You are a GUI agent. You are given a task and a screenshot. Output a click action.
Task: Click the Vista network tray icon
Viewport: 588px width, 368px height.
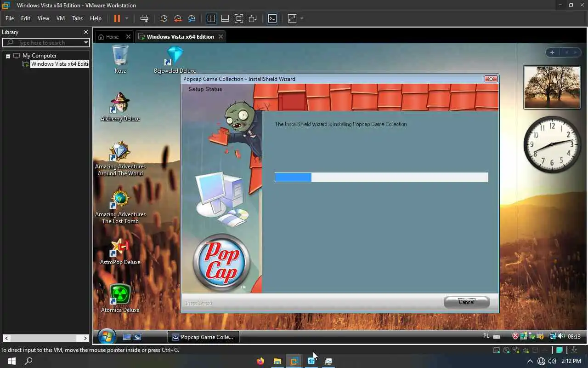point(553,336)
